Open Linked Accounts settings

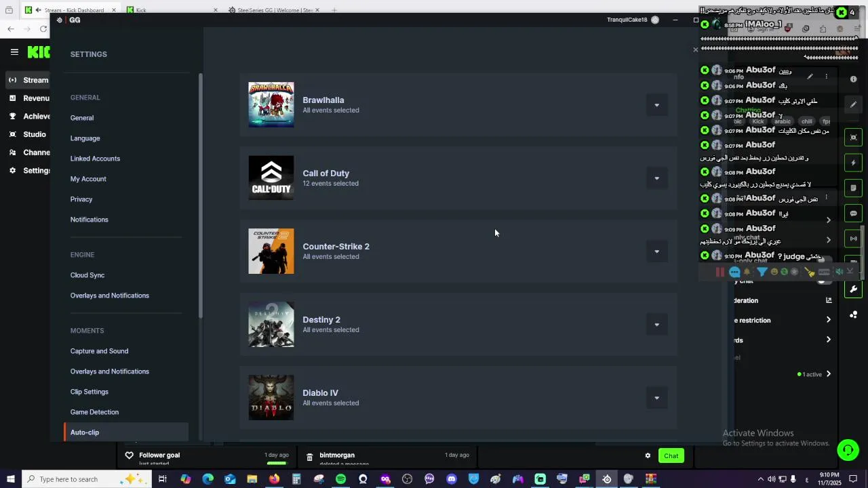[x=95, y=159]
